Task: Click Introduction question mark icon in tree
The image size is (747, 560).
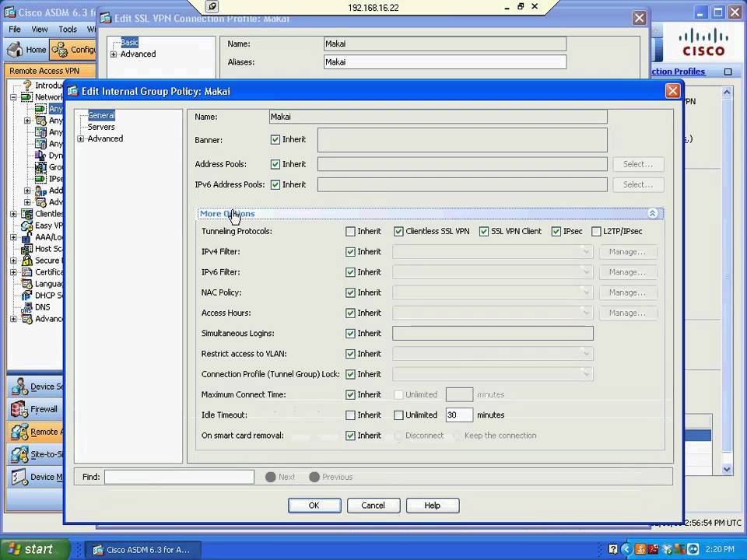Action: 27,86
